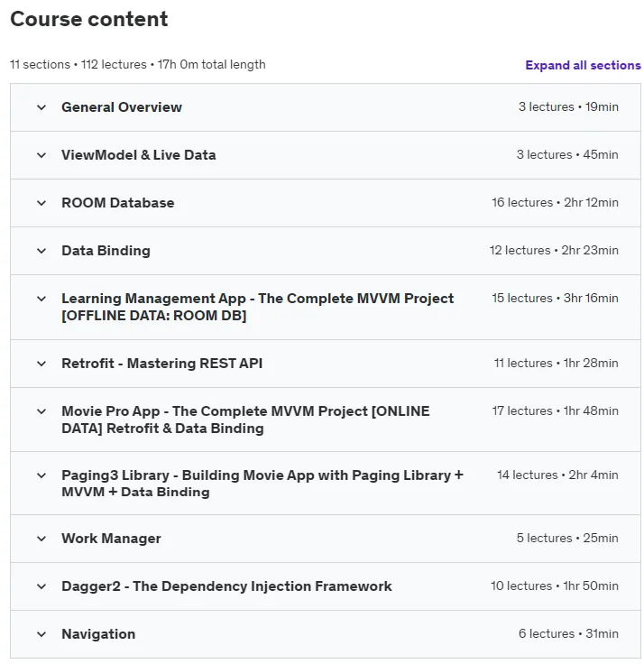Select Retrofit - Mastering REST API heading
The width and height of the screenshot is (644, 664).
tap(162, 364)
